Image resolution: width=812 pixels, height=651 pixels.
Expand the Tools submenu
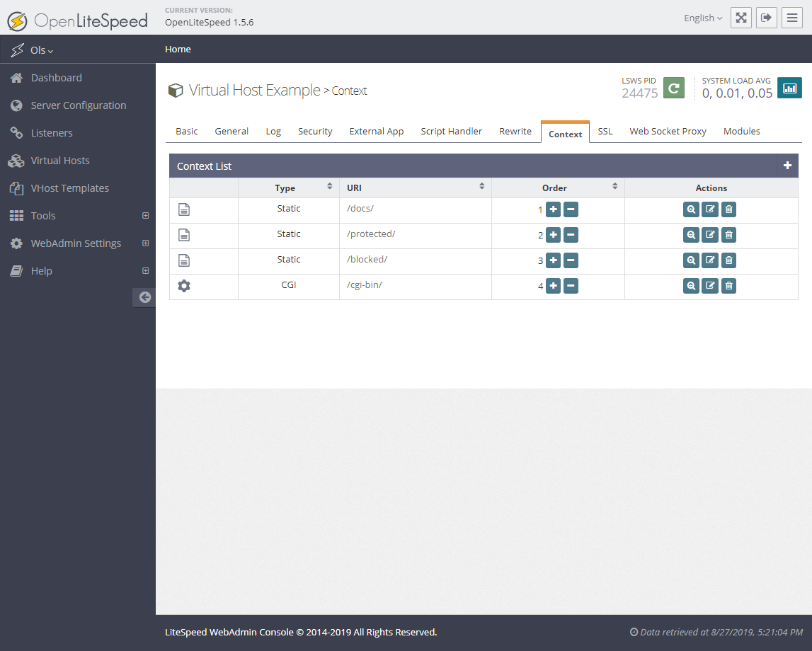point(146,216)
